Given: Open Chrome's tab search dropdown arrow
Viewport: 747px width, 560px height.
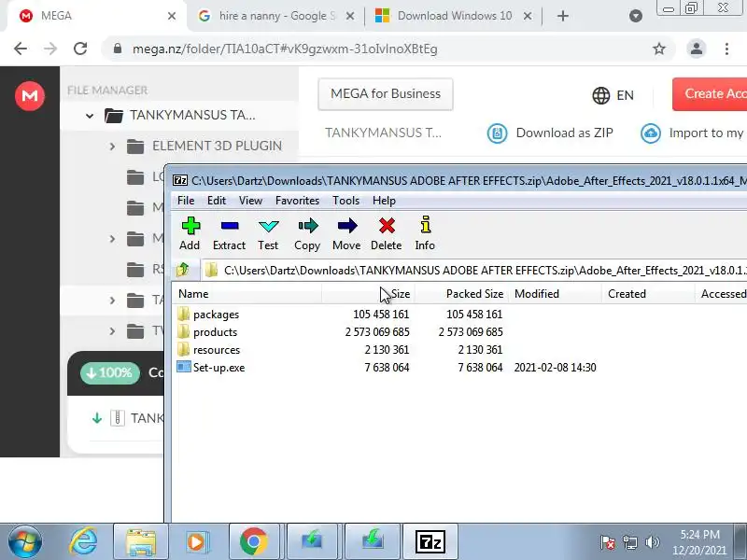Looking at the screenshot, I should (x=636, y=16).
